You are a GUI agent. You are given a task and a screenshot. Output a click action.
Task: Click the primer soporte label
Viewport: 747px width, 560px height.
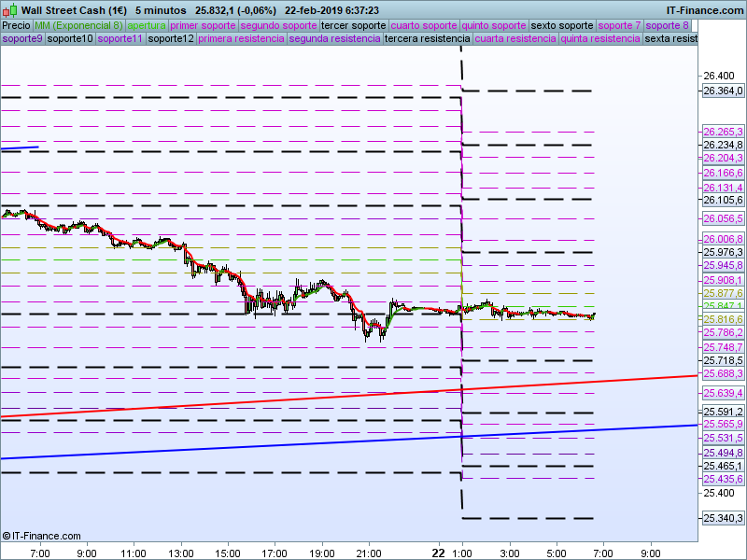[x=203, y=26]
